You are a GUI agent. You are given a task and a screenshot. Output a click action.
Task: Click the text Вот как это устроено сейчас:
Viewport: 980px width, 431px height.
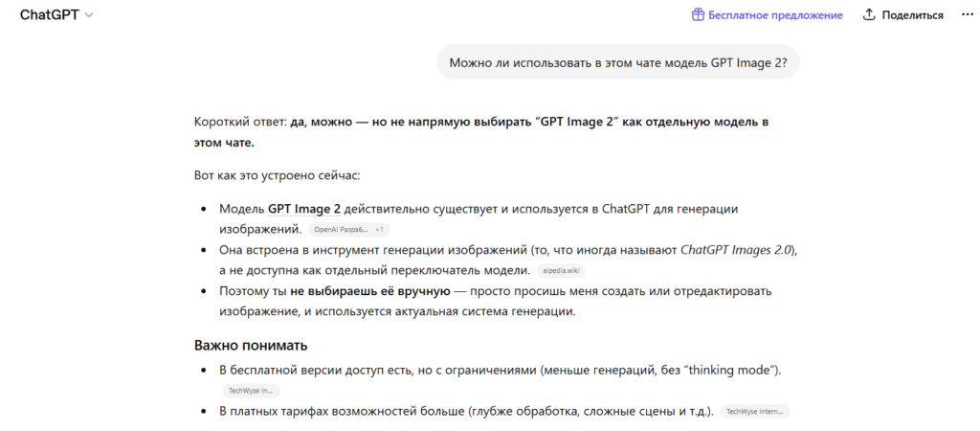click(277, 175)
